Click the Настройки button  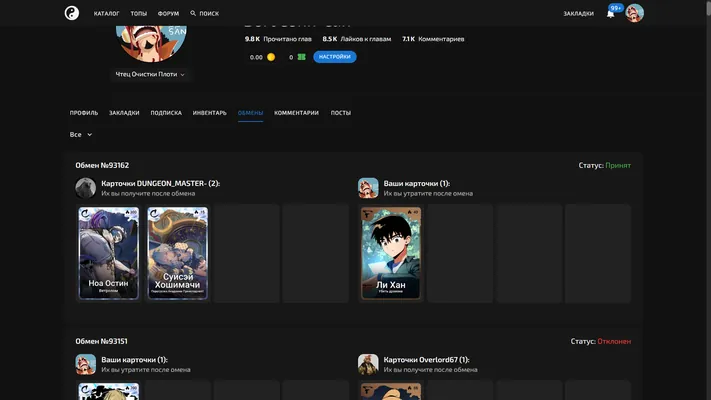click(x=335, y=57)
